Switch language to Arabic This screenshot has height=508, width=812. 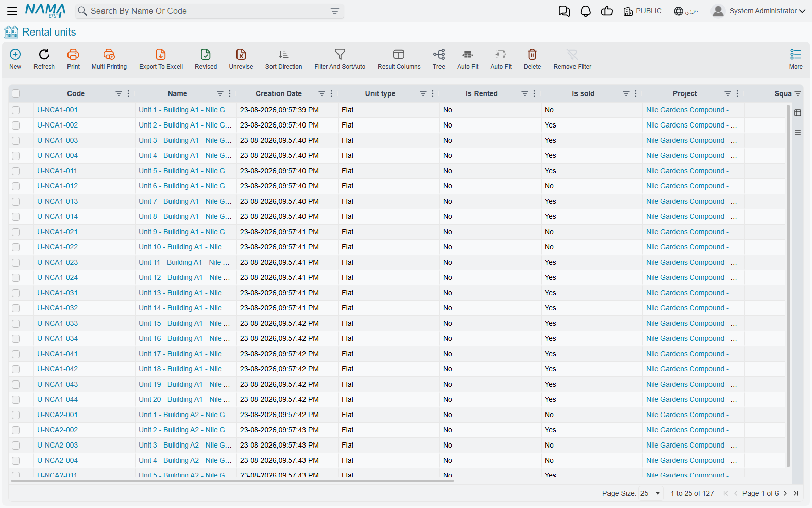point(686,11)
